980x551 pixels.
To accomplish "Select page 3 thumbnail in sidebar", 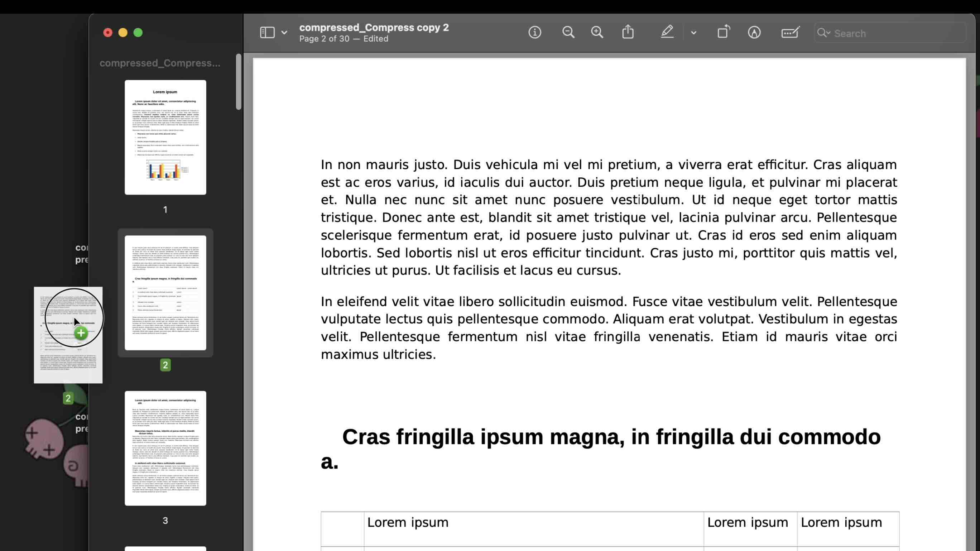I will point(165,447).
